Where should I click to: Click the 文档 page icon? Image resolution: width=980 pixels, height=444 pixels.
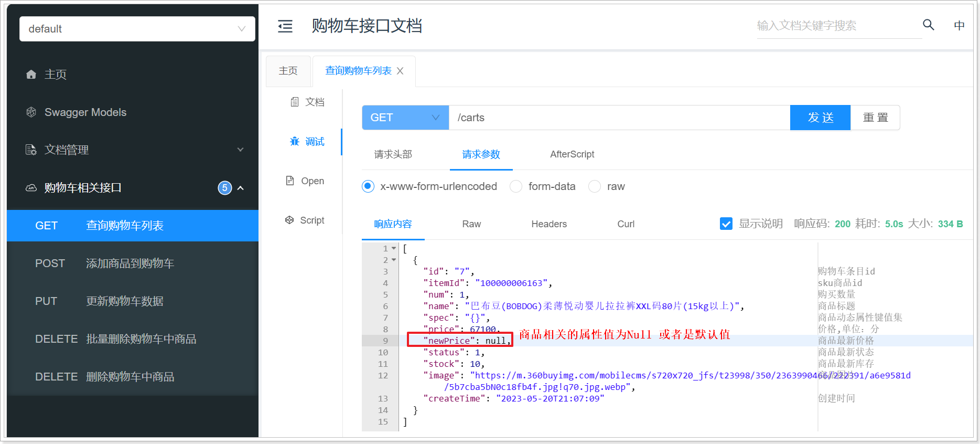pos(295,102)
